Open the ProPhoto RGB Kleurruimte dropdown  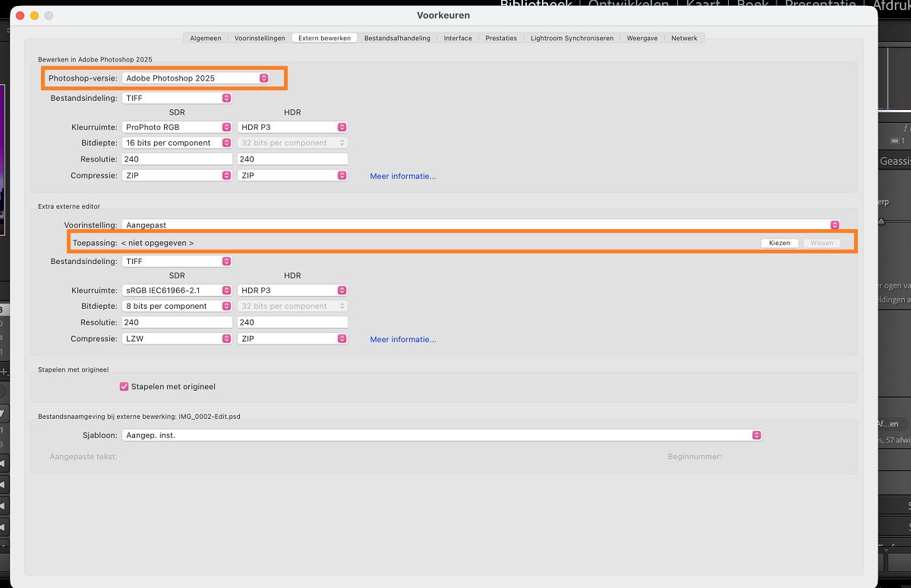click(177, 127)
